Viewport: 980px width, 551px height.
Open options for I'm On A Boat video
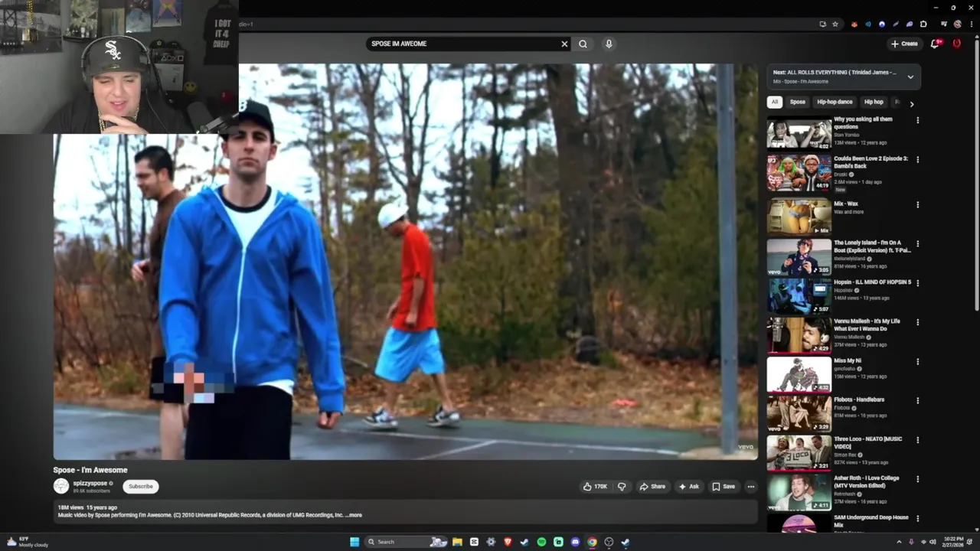(917, 244)
